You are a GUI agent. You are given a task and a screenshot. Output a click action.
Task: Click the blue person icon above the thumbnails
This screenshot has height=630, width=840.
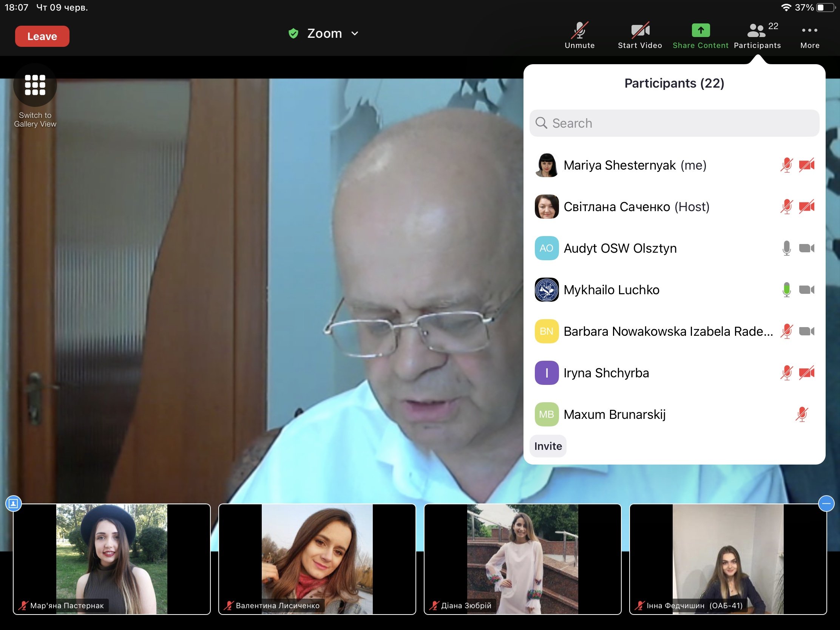point(14,503)
